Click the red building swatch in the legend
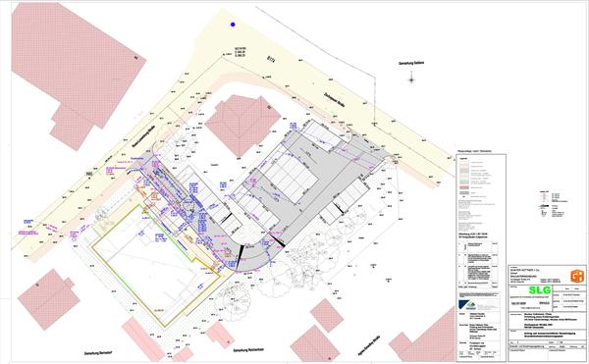The width and height of the screenshot is (589, 364). point(464,186)
